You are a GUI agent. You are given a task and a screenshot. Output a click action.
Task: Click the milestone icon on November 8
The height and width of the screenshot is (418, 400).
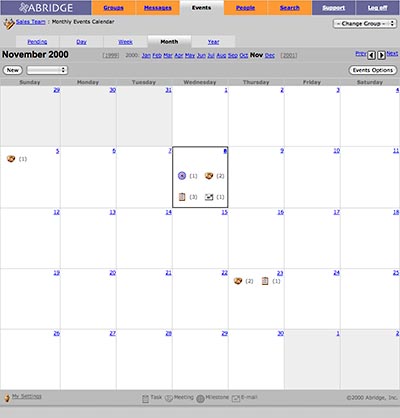tap(182, 176)
